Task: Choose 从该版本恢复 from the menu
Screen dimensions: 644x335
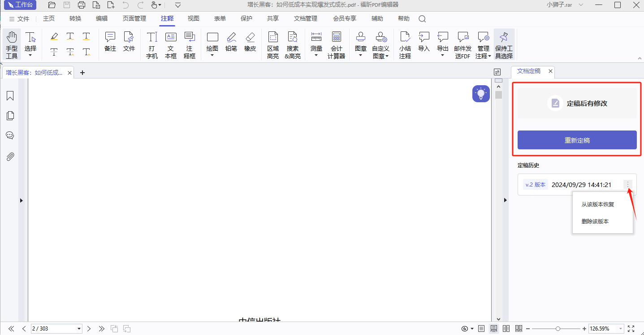Action: (597, 204)
